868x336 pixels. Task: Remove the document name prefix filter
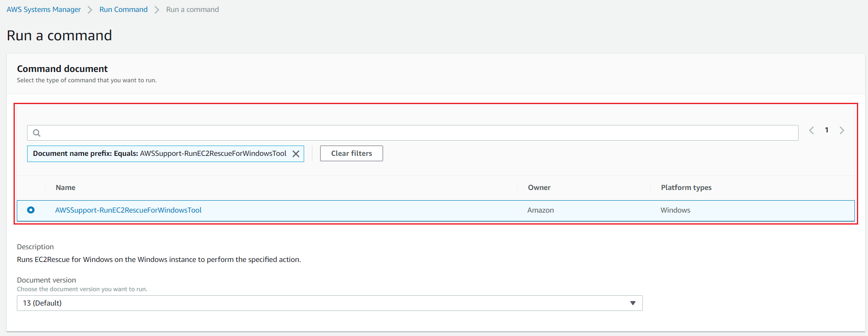click(295, 154)
